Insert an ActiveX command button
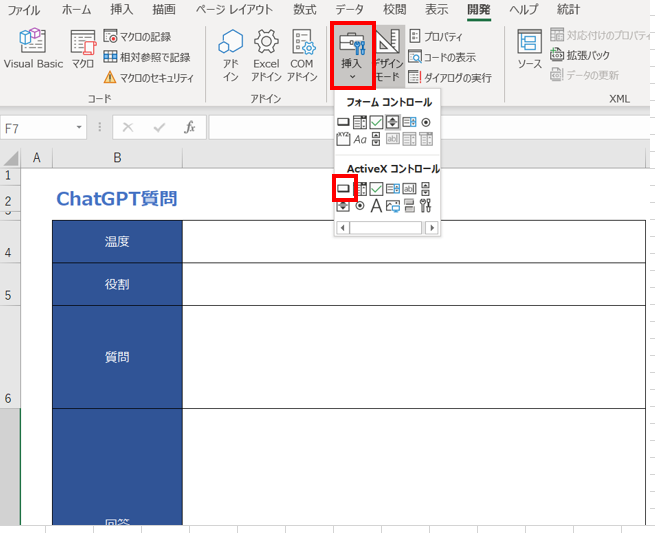This screenshot has height=533, width=655. [343, 189]
